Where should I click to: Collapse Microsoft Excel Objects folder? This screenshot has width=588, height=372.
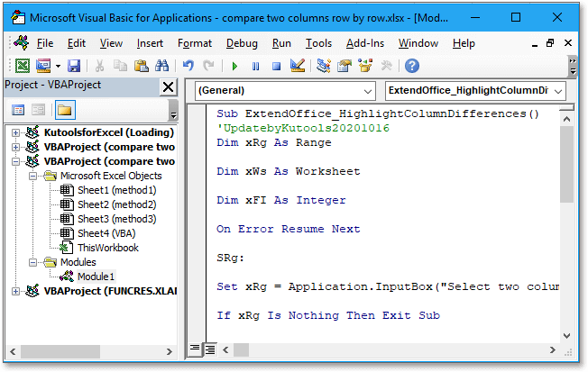pos(33,176)
